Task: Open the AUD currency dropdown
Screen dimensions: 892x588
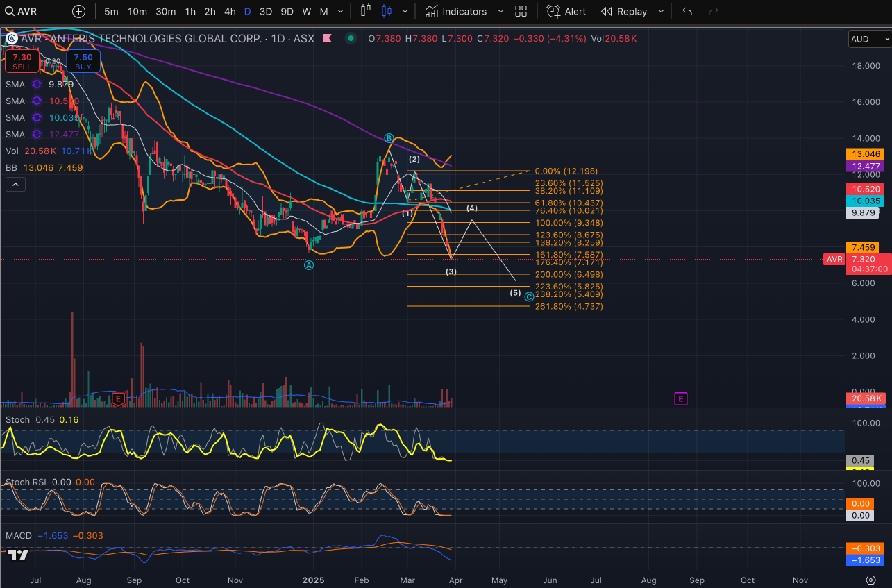Action: (868, 40)
